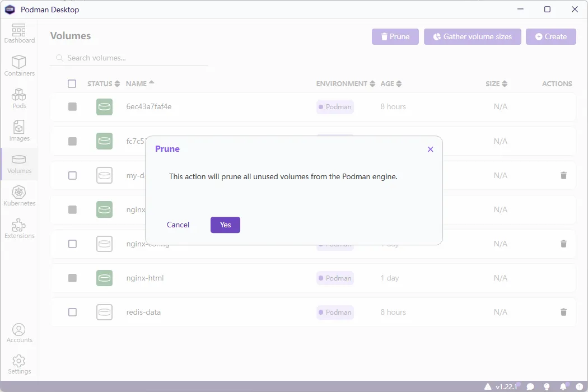Image resolution: width=588 pixels, height=392 pixels.
Task: Check the nginx-config volume checkbox
Action: (72, 244)
